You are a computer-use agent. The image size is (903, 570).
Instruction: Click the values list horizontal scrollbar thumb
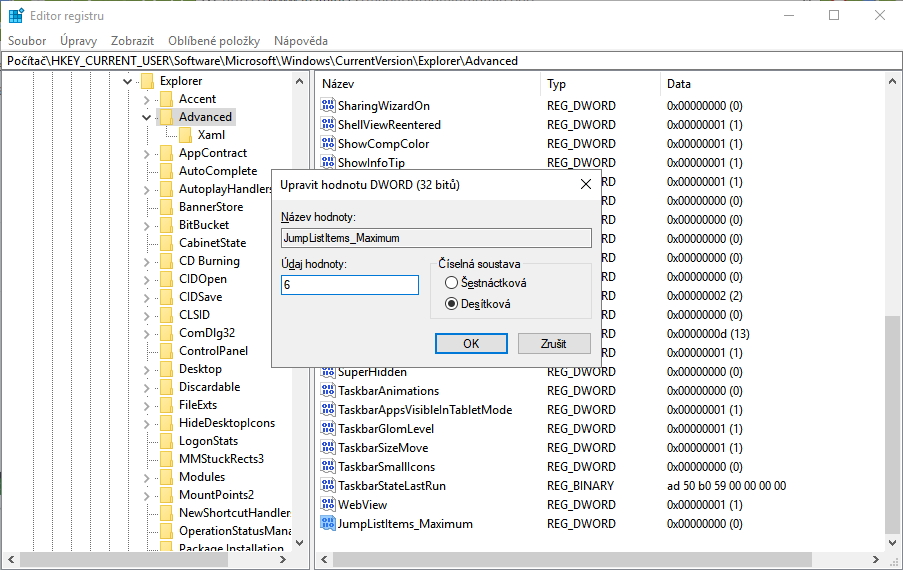(x=572, y=559)
